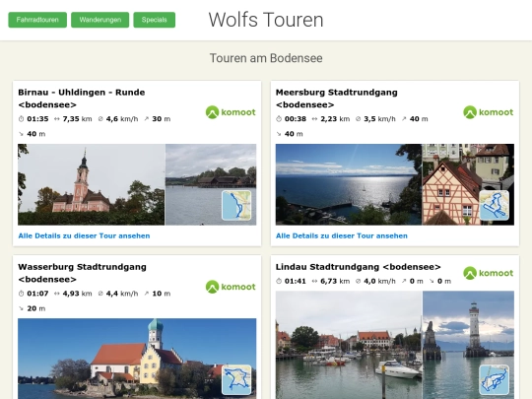View Meersburg lake panorama photo
Viewport: 532px width, 399px height.
pyautogui.click(x=349, y=184)
